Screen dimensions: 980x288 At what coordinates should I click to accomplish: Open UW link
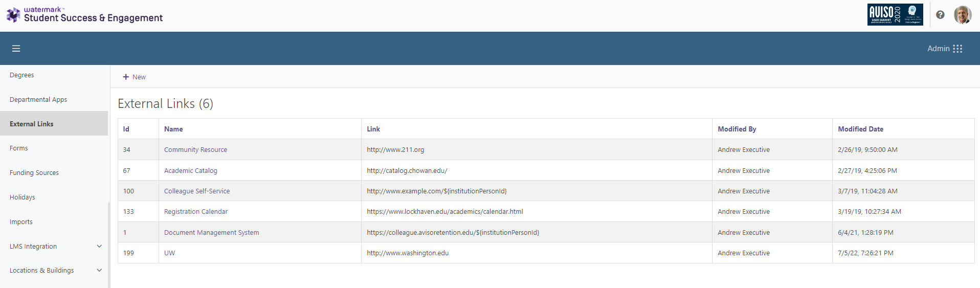169,253
